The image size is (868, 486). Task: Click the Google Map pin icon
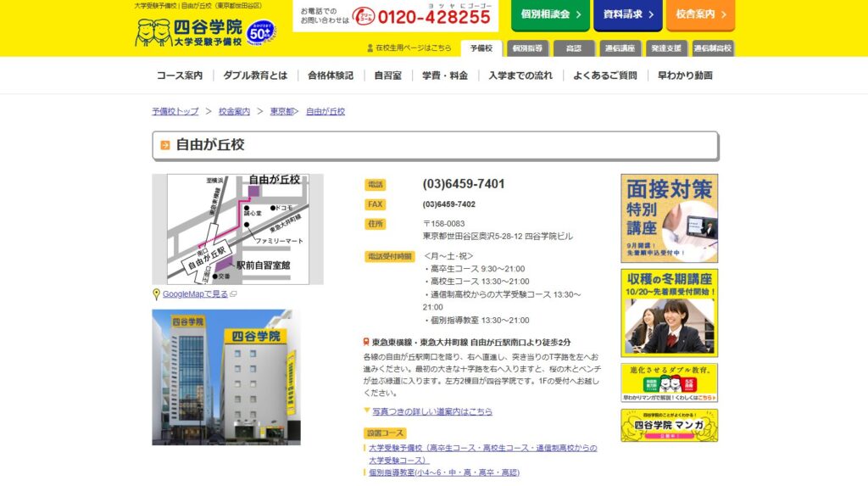pyautogui.click(x=156, y=294)
